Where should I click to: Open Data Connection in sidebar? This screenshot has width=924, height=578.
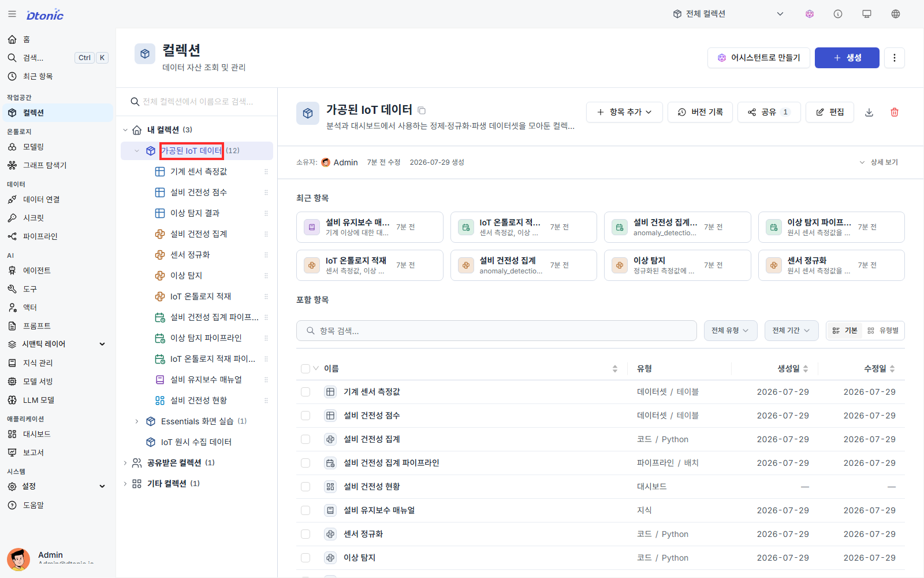[57, 199]
